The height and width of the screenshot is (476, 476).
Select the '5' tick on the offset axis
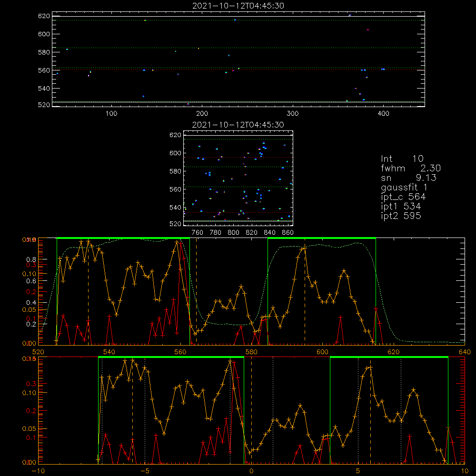click(358, 471)
